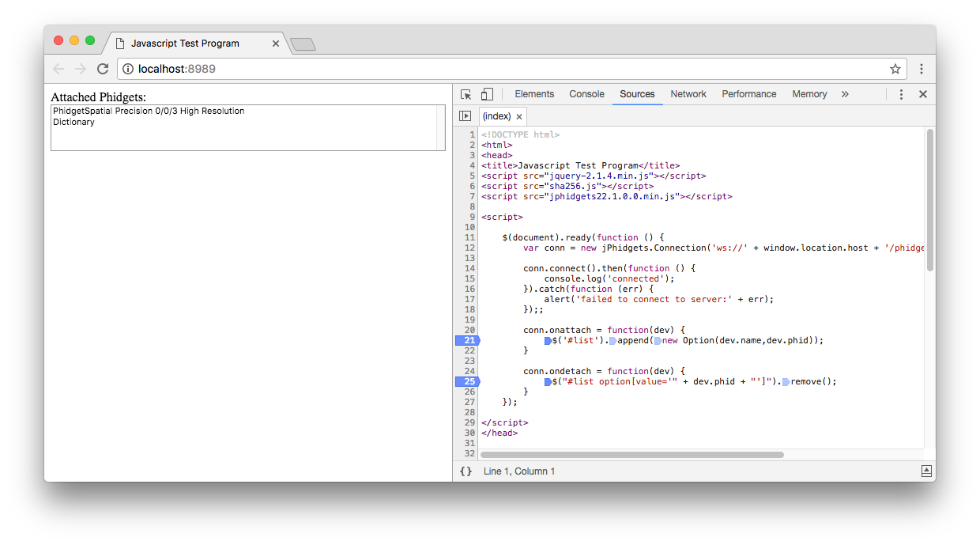
Task: Reload the localhost page
Action: coord(103,69)
